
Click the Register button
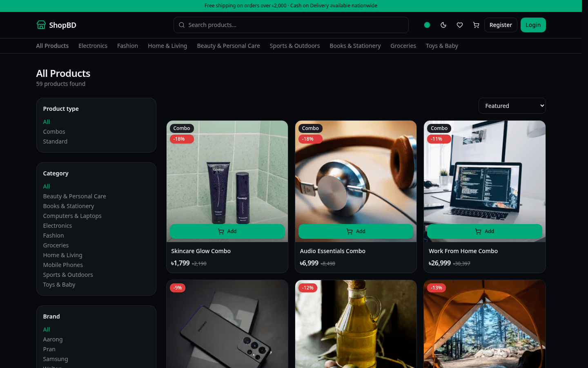pyautogui.click(x=501, y=25)
